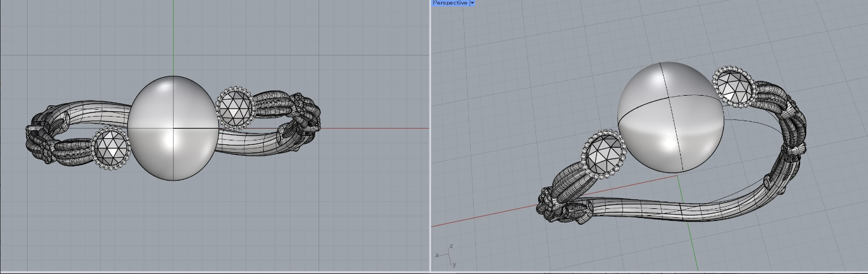Open the Perspective viewport dropdown arrow
868x274 pixels.
(x=472, y=3)
